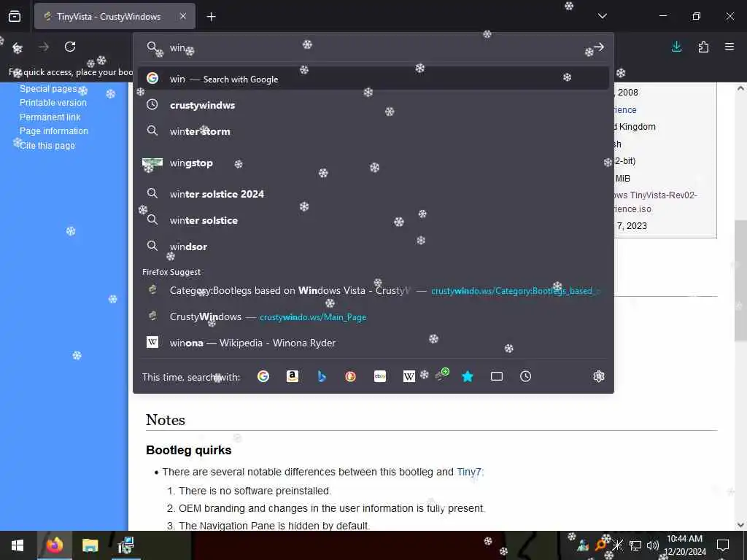Open the third pinned taskbar app

[126, 545]
